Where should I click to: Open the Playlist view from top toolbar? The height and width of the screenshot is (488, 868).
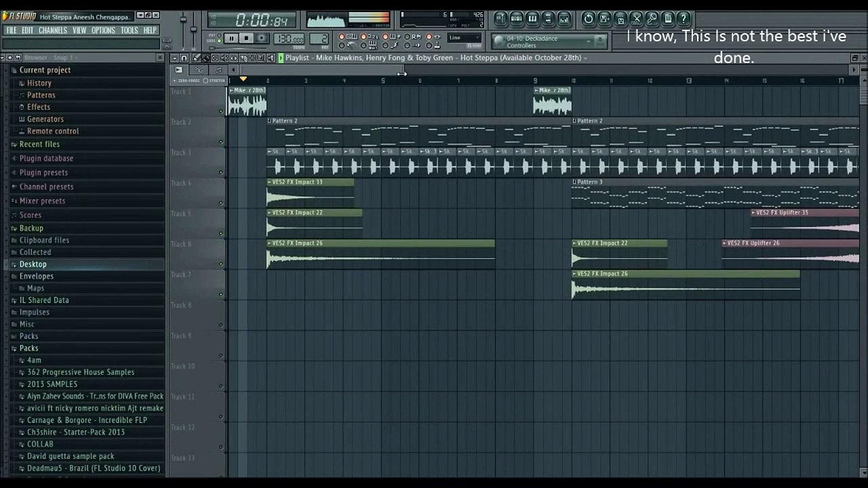(501, 19)
